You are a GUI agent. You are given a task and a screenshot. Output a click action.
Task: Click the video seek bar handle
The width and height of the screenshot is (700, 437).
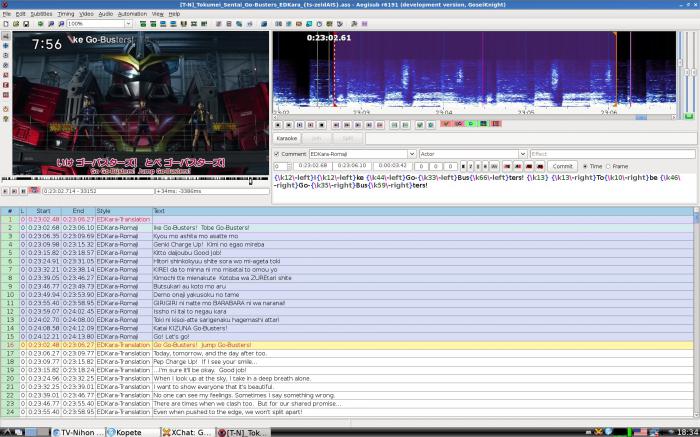click(x=250, y=180)
